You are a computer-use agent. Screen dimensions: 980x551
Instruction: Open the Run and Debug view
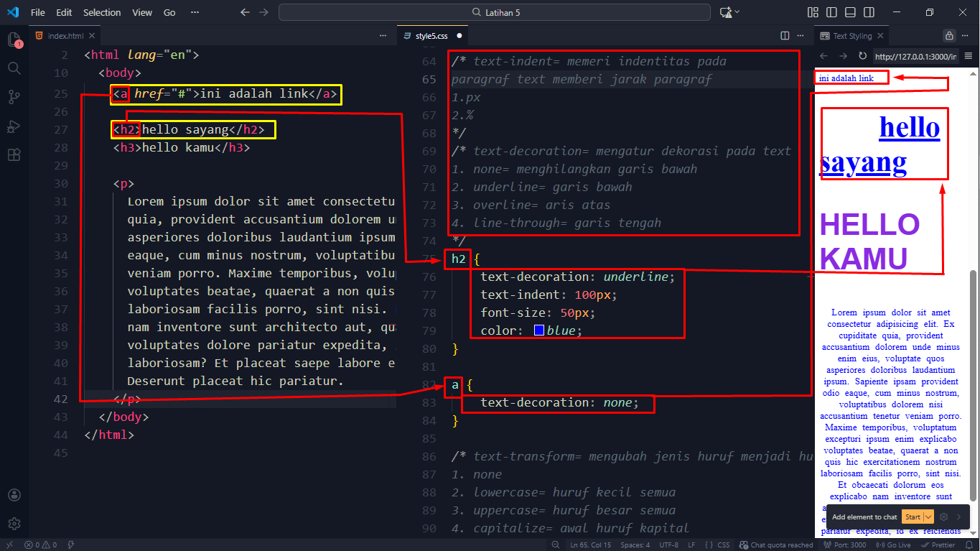pos(14,126)
